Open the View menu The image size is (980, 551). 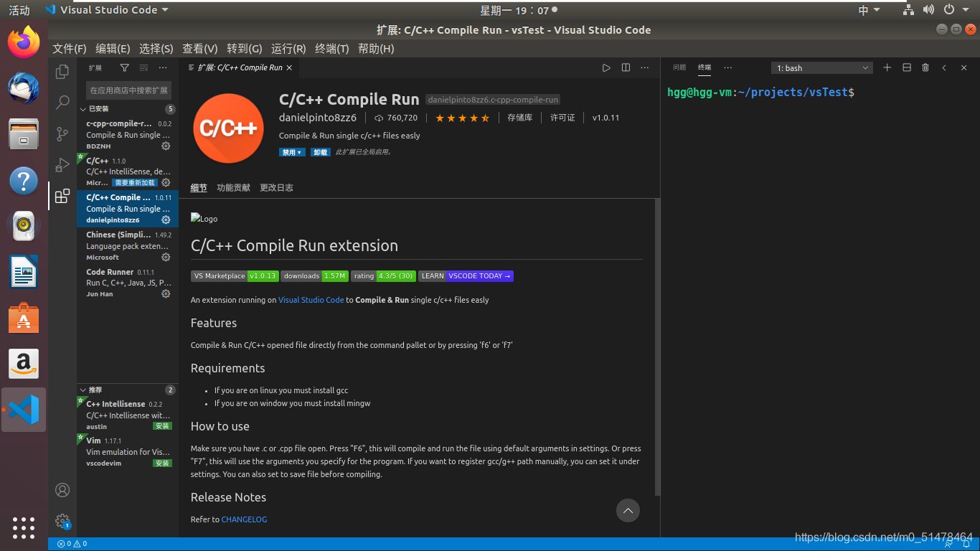tap(200, 49)
